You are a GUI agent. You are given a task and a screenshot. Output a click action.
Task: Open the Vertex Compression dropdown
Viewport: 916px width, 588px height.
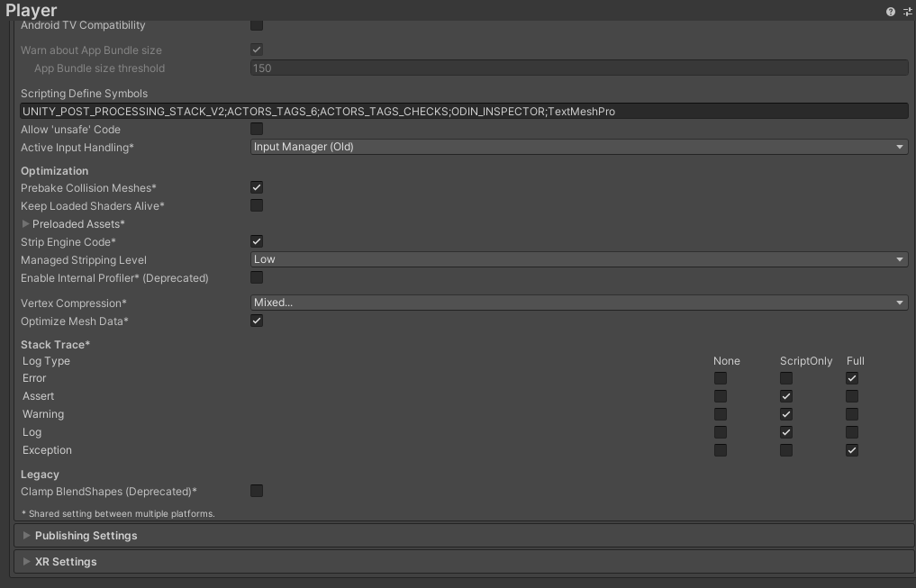579,302
